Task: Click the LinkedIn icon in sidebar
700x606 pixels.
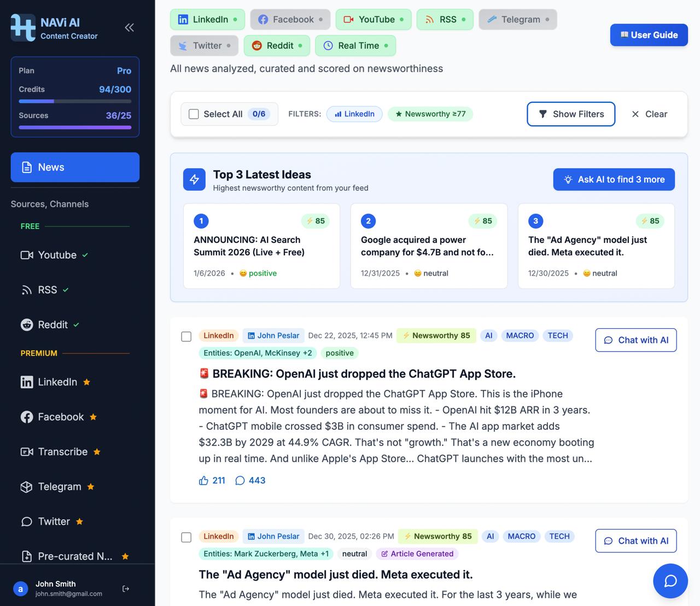Action: coord(27,382)
